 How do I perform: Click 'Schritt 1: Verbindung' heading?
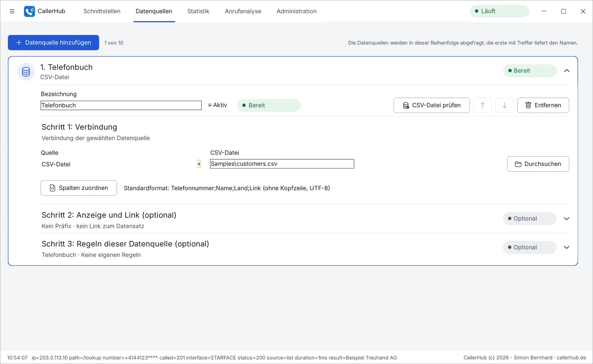point(79,127)
